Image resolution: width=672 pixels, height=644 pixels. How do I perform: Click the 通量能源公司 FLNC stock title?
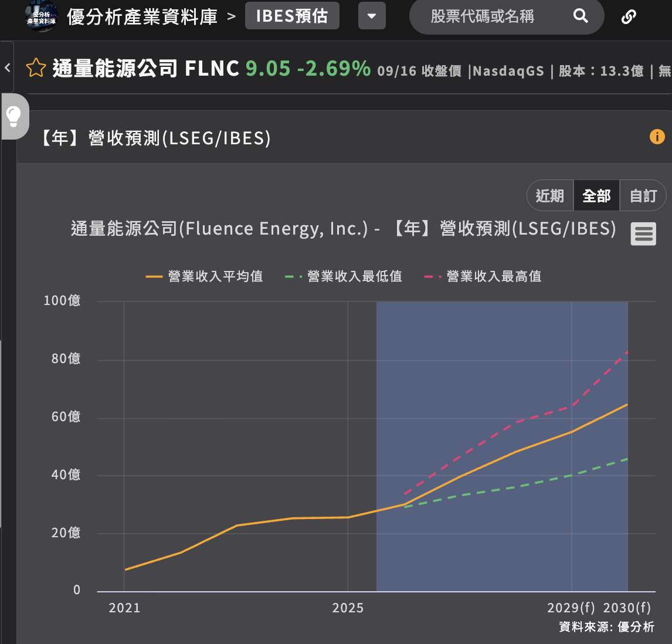145,68
